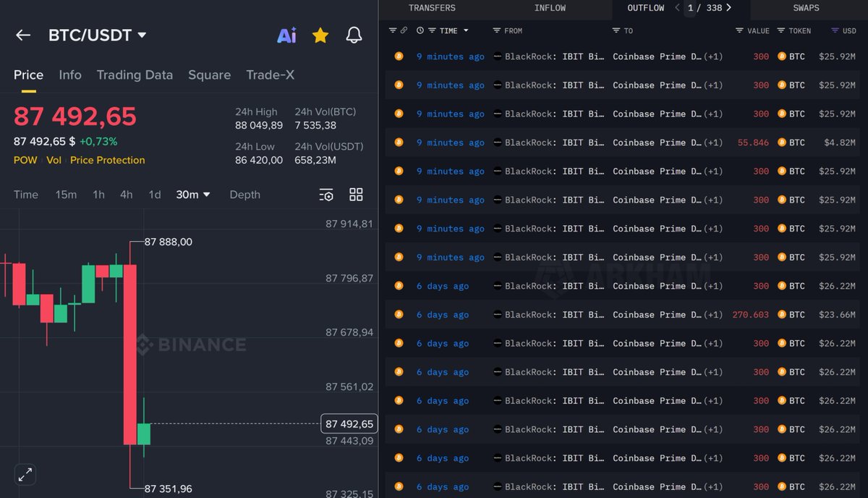Switch to Trading Data tab
Screen dimensions: 868x498
135,75
